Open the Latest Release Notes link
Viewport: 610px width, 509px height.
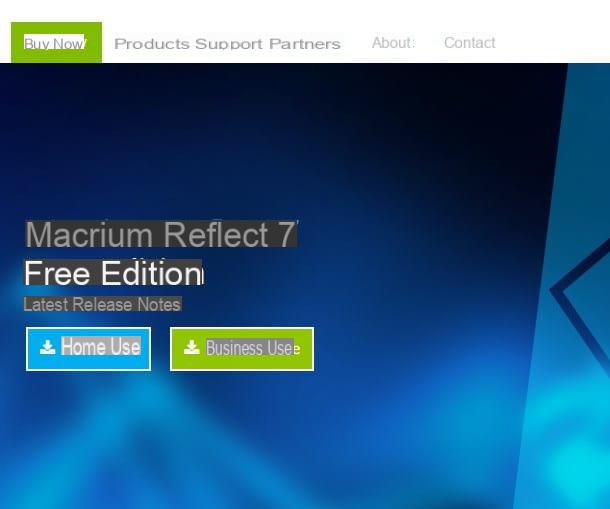(103, 304)
